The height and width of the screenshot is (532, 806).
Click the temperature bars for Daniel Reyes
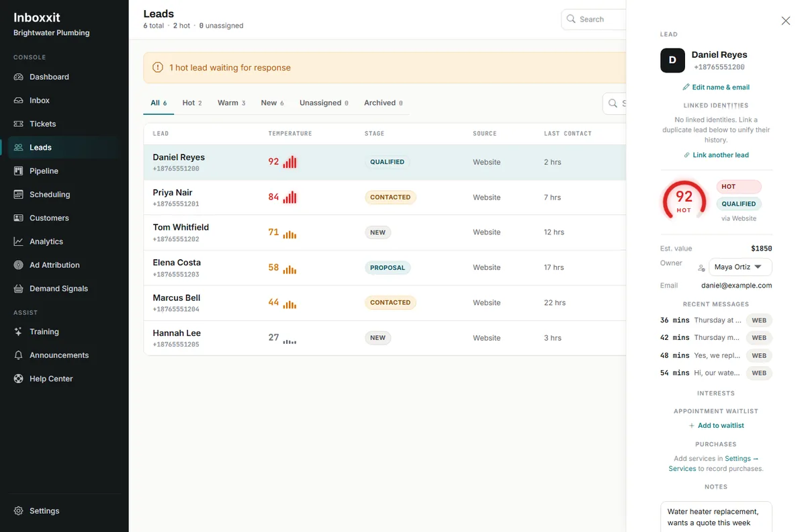click(x=289, y=162)
